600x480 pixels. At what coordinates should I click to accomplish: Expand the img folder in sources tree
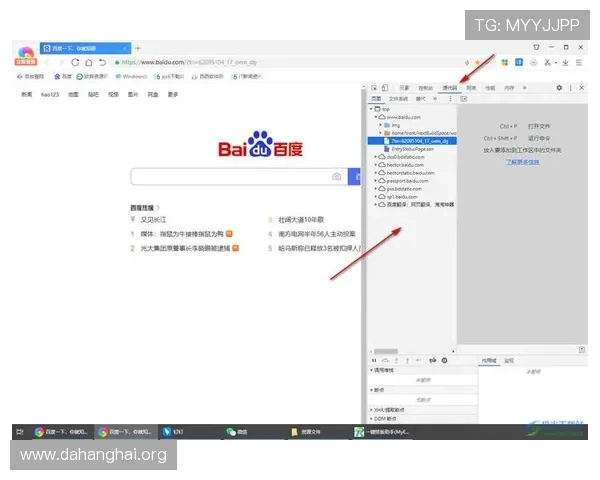point(381,125)
